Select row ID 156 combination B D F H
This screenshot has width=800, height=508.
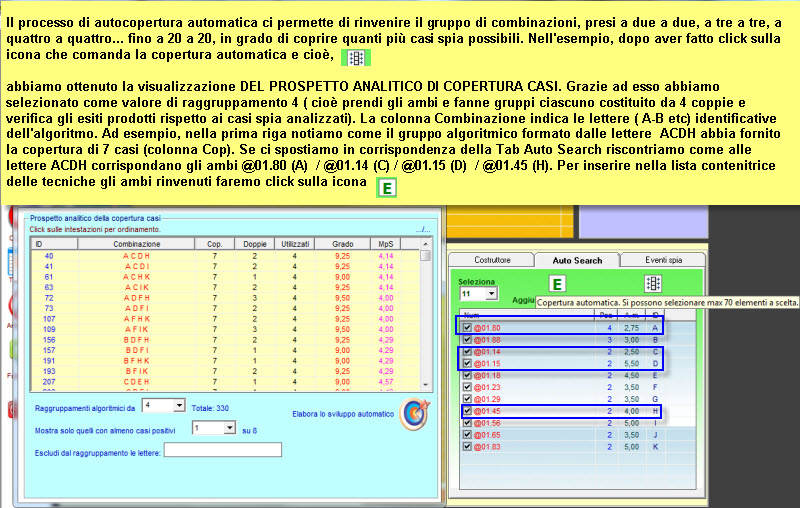click(226, 340)
